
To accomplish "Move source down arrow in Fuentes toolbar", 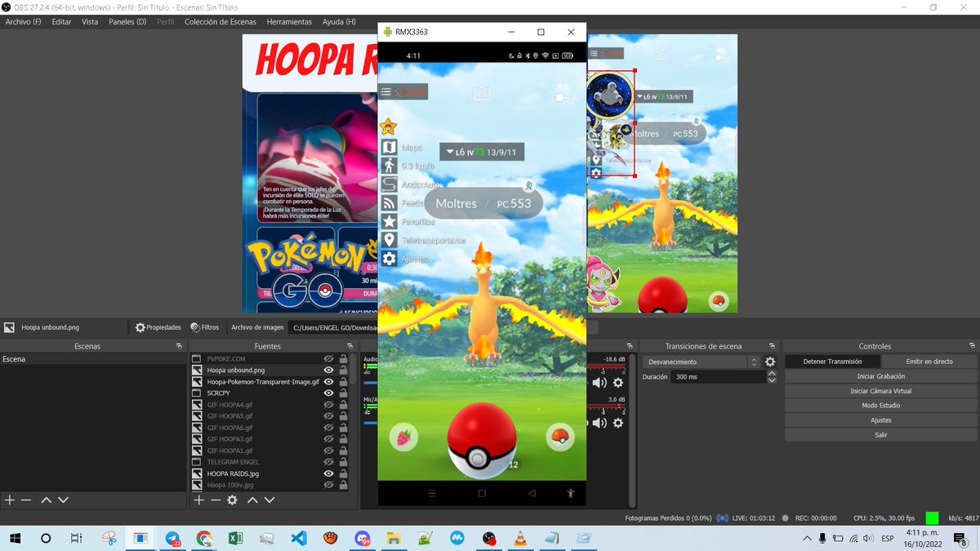I will coord(269,500).
